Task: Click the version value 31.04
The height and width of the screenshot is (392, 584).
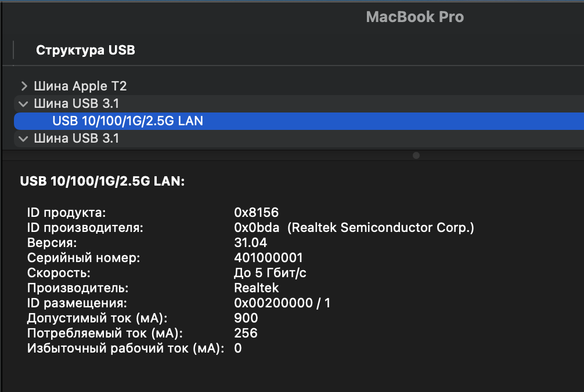Action: coord(250,243)
